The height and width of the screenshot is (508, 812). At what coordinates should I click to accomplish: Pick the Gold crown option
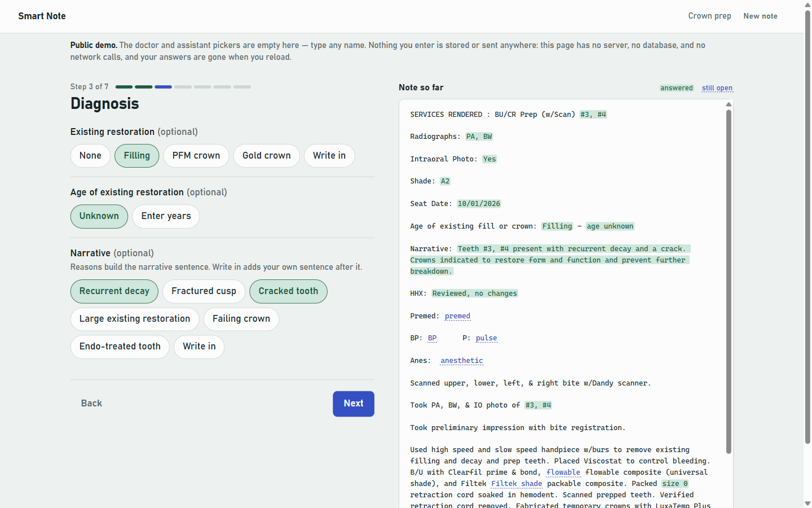pos(267,156)
